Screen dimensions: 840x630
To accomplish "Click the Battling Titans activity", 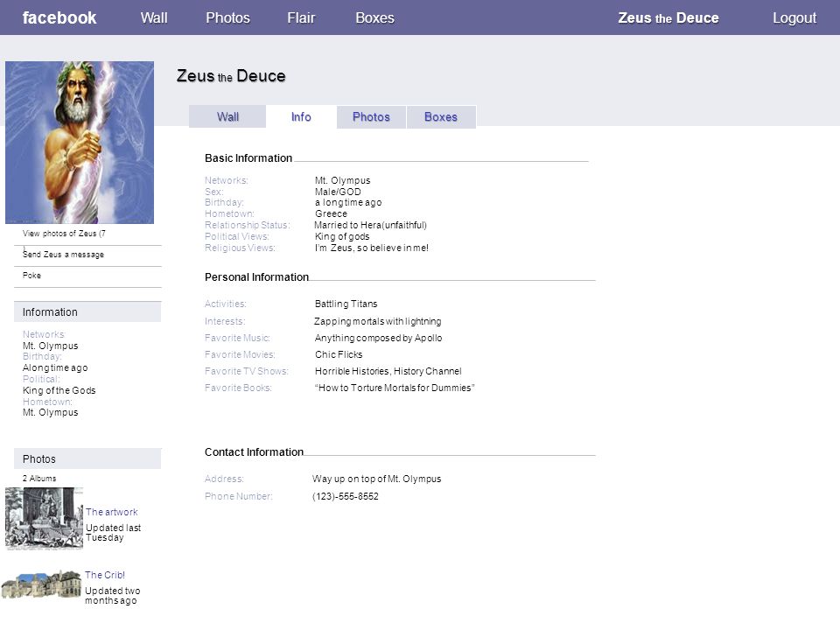I will [346, 304].
